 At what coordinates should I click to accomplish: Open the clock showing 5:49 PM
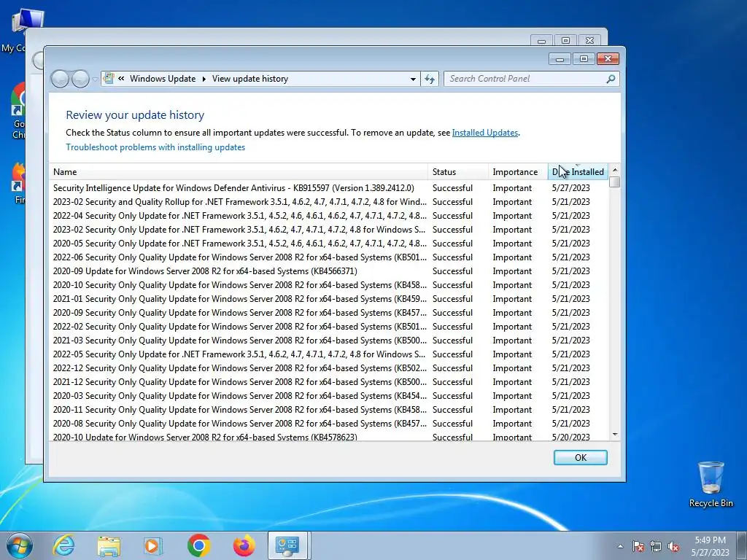coord(710,546)
